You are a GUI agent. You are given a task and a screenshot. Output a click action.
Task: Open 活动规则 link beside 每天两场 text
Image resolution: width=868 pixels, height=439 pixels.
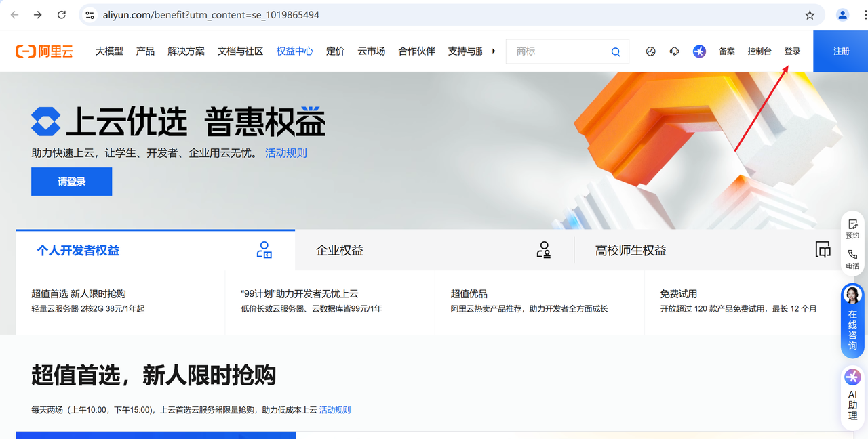tap(335, 410)
